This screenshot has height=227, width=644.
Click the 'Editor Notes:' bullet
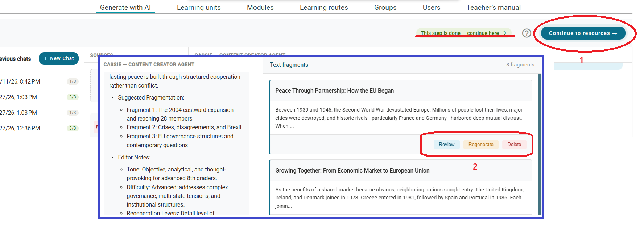pyautogui.click(x=134, y=158)
